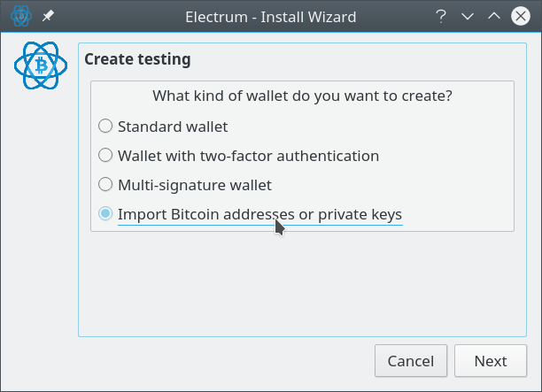Choose the two-factor authentication wallet radio circle
The width and height of the screenshot is (542, 392).
pyautogui.click(x=105, y=156)
